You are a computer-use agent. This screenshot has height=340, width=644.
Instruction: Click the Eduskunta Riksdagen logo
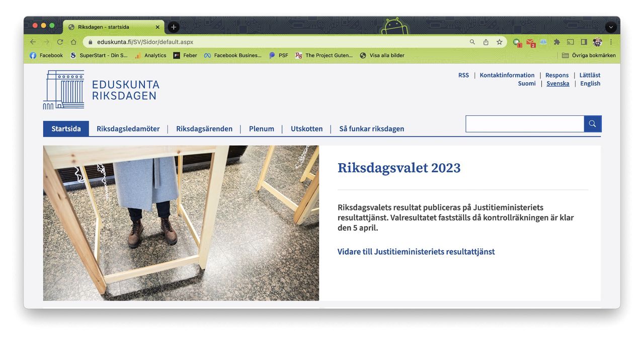coord(101,90)
